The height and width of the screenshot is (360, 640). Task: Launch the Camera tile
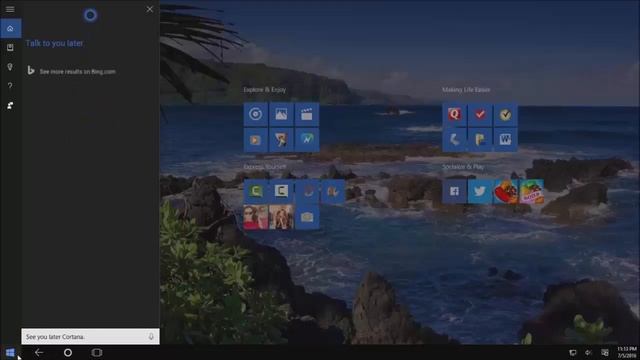(x=307, y=217)
